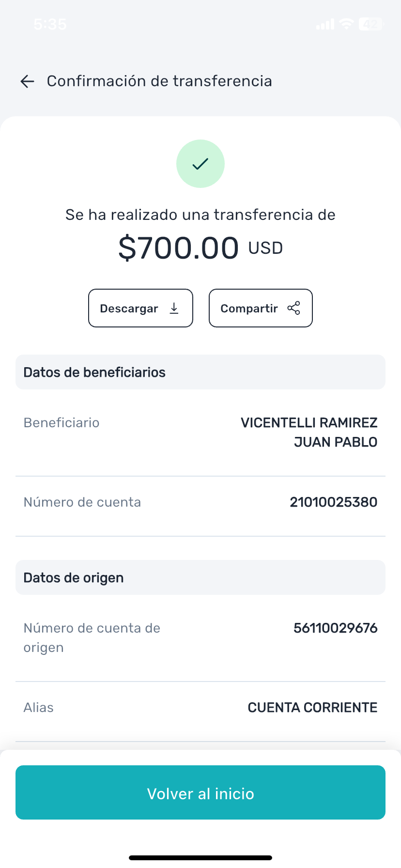The width and height of the screenshot is (401, 868).
Task: Tap beneficiary account number 21010025380
Action: coord(333,502)
